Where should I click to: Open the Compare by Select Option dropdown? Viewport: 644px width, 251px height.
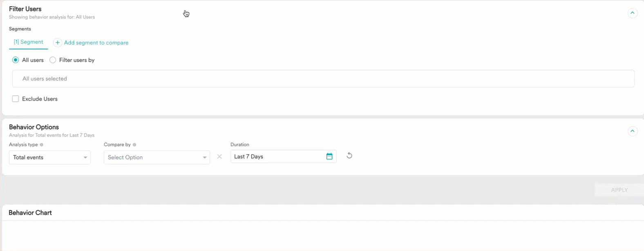click(157, 157)
